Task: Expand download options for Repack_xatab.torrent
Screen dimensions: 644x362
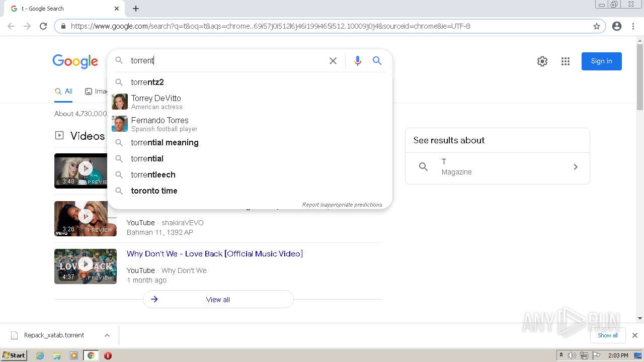Action: [107, 335]
